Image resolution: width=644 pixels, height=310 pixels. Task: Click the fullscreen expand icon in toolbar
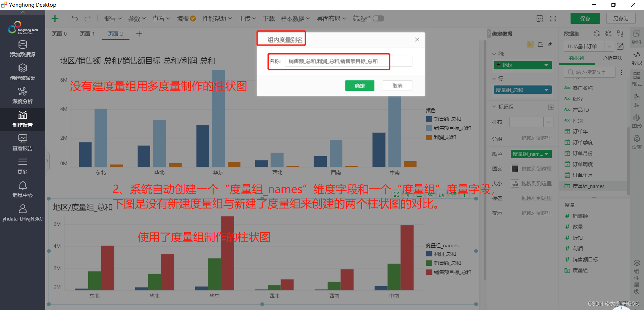(553, 18)
